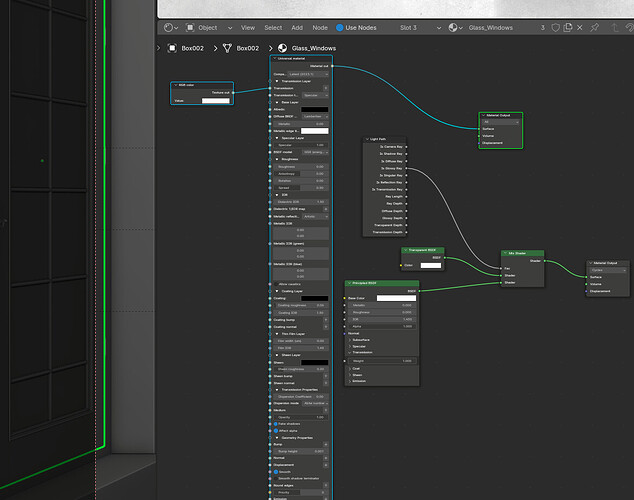634x500 pixels.
Task: Enable Smooth shadow terminator checkbox
Action: (x=276, y=479)
